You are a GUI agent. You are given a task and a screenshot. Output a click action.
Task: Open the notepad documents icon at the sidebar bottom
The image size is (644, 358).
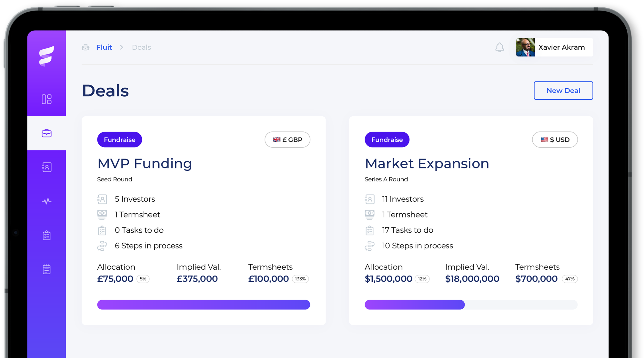point(46,269)
